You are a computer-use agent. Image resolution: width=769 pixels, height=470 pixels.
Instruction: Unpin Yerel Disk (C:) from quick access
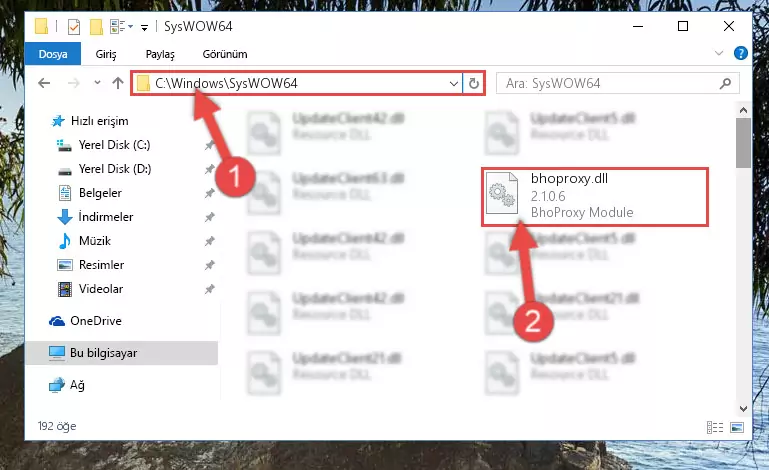click(209, 145)
